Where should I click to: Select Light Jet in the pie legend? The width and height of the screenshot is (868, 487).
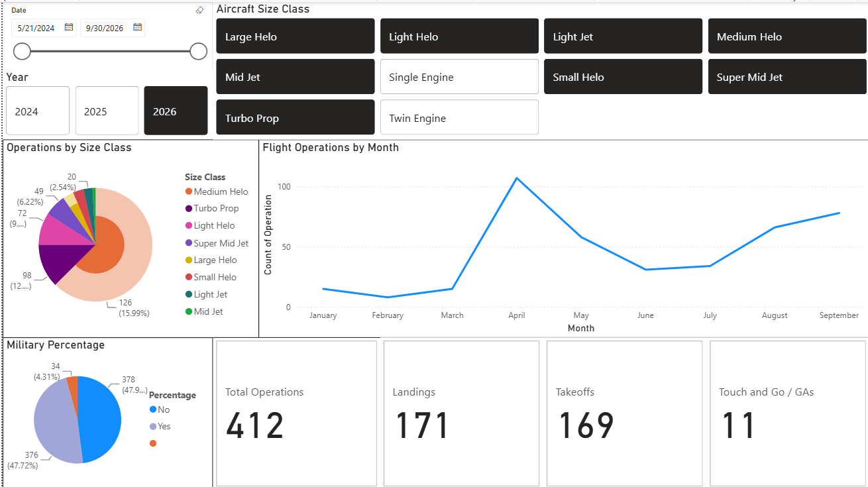pyautogui.click(x=207, y=294)
